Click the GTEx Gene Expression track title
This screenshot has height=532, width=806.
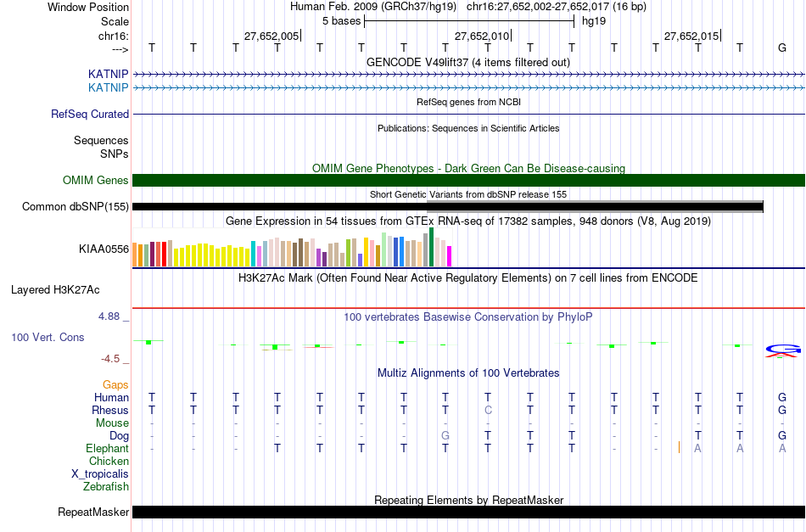point(468,221)
